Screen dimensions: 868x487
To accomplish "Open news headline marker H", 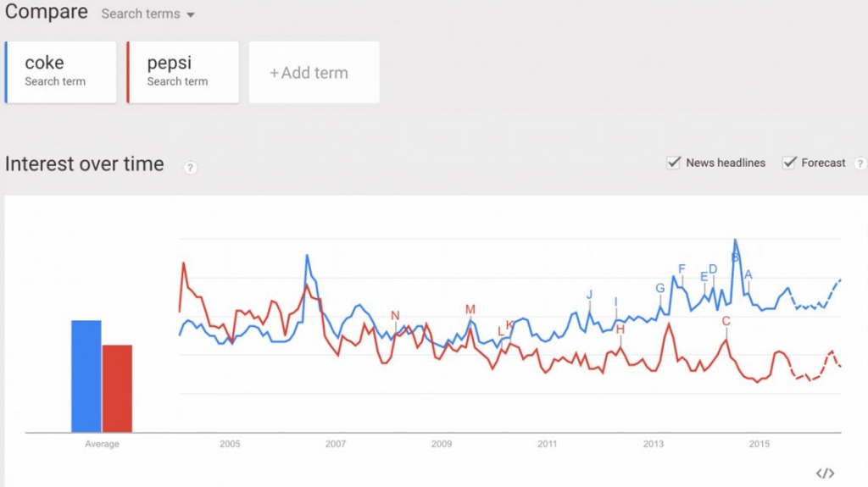I will click(620, 329).
